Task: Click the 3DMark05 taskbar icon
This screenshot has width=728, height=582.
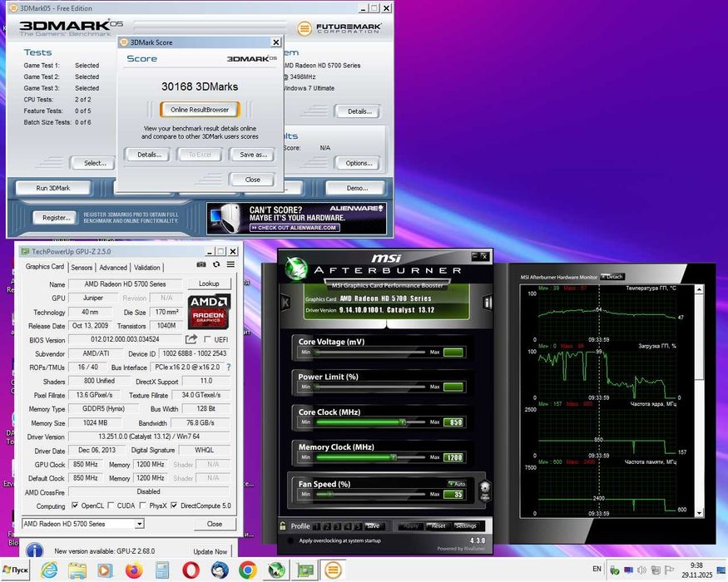Action: coord(333,570)
